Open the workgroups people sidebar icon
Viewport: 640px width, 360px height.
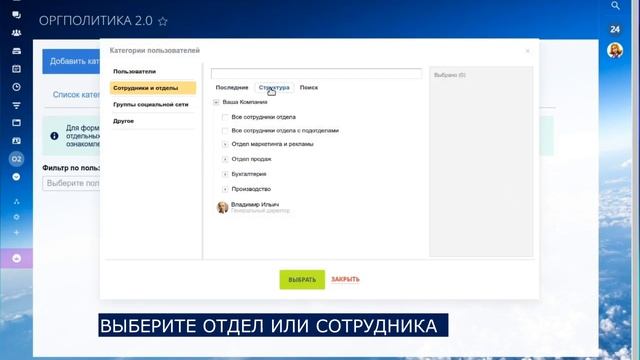[16, 33]
